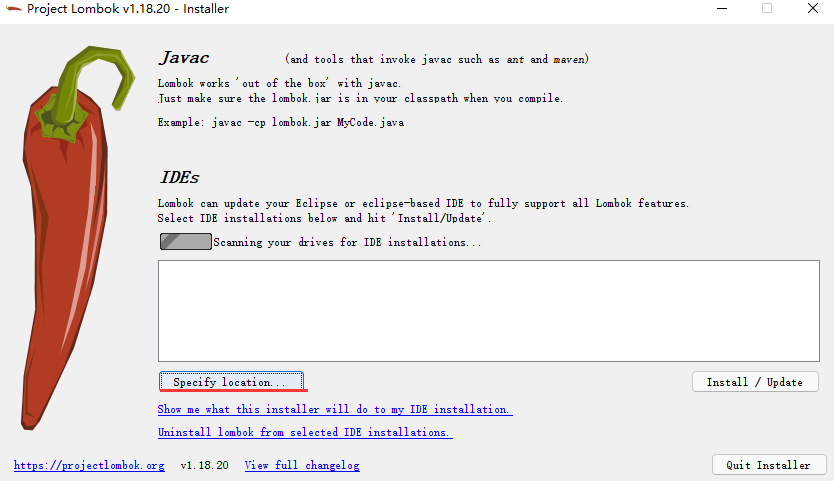
Task: Click the IDE scanning progress bar
Action: [x=186, y=242]
